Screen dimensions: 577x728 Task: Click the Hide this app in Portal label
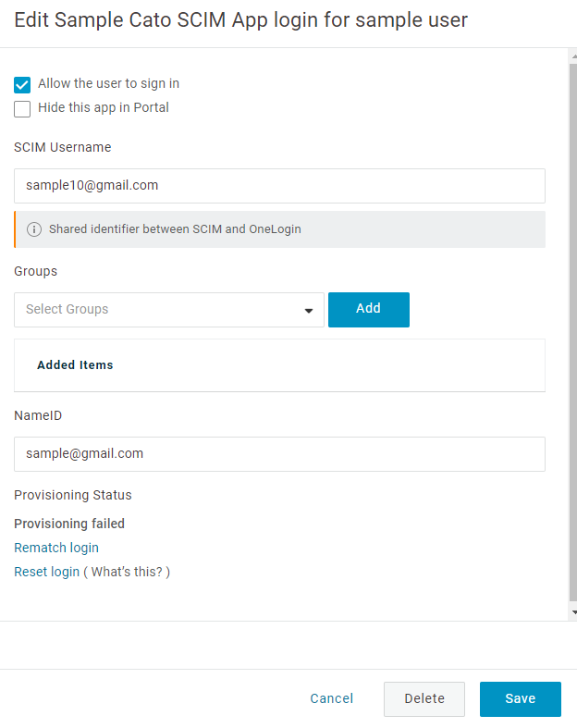pyautogui.click(x=103, y=107)
